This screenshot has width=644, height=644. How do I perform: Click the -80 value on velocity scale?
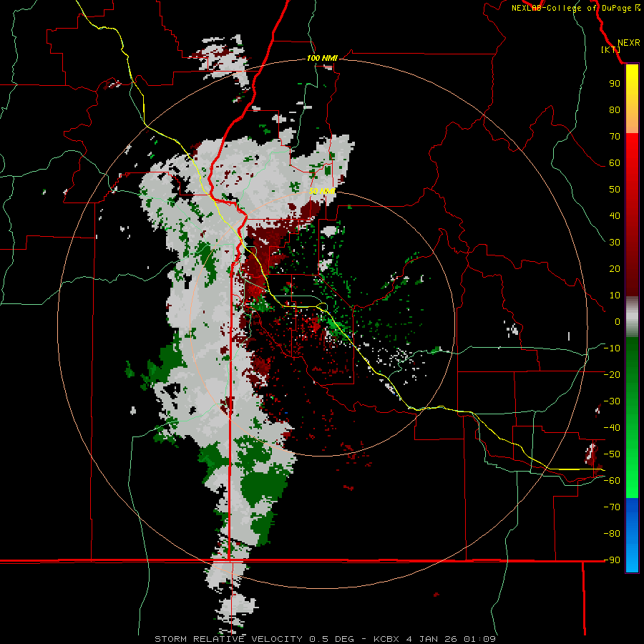pyautogui.click(x=612, y=534)
